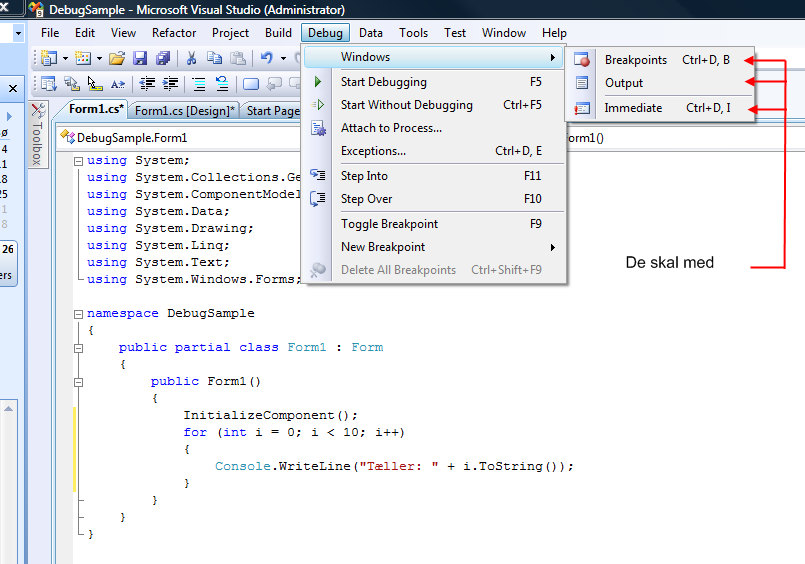Open the Toolbox side panel tab
805x564 pixels.
tap(37, 134)
